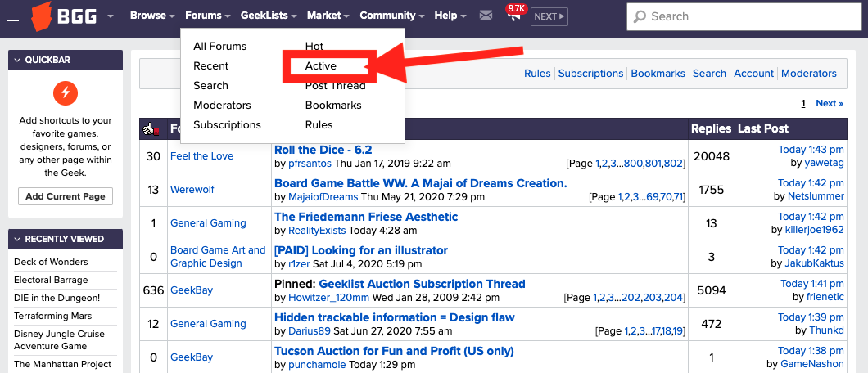868x373 pixels.
Task: Open the Feel the Love forum
Action: pyautogui.click(x=202, y=156)
